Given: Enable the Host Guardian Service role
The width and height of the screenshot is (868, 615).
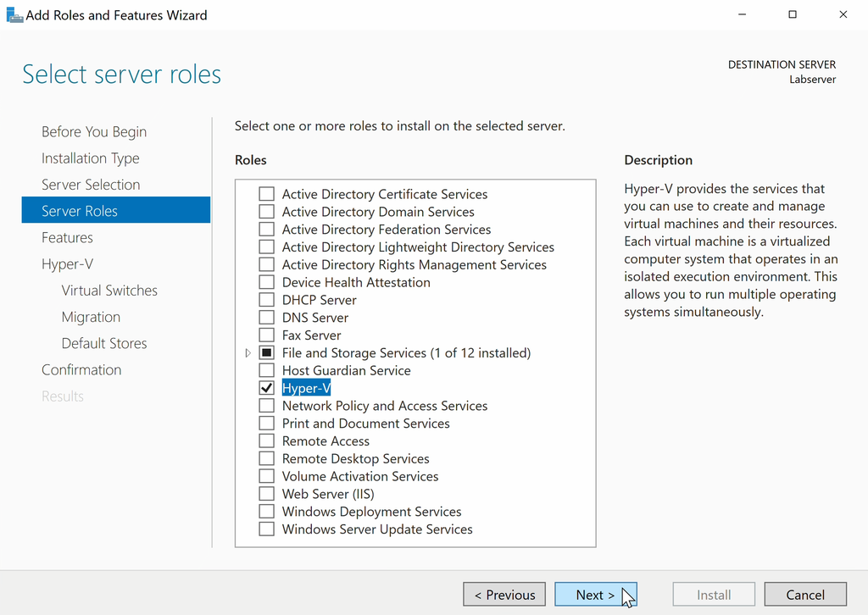Looking at the screenshot, I should pyautogui.click(x=266, y=370).
